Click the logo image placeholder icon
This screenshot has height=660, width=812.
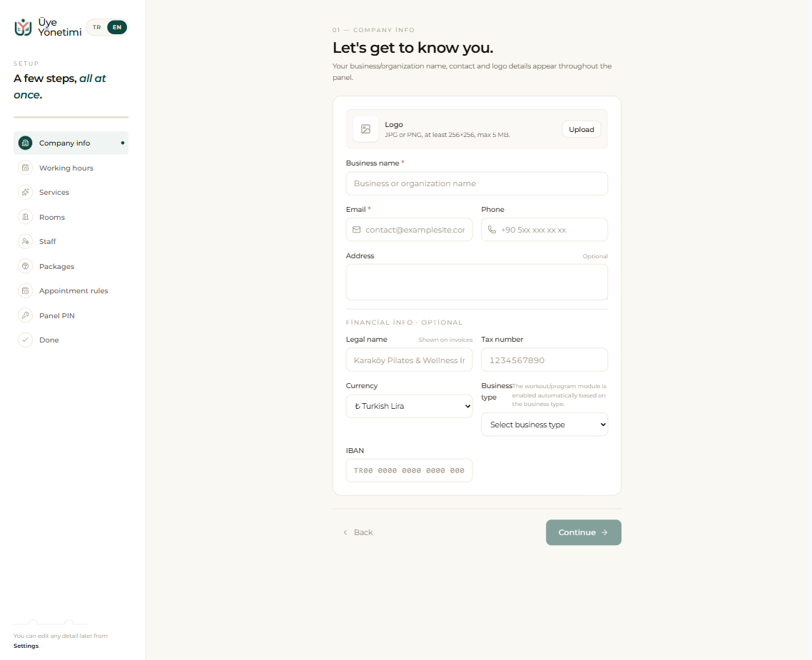pyautogui.click(x=365, y=129)
